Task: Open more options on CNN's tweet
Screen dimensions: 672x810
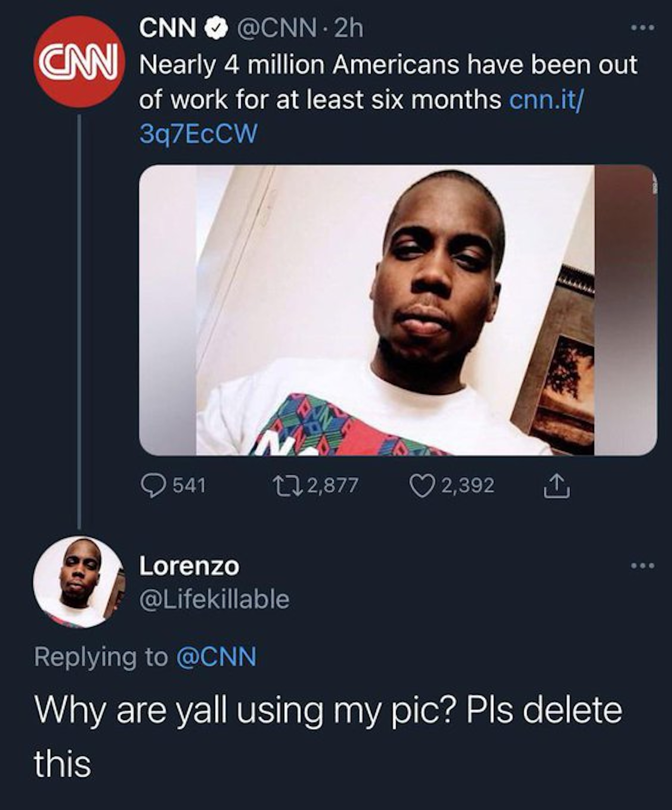Action: (x=642, y=28)
